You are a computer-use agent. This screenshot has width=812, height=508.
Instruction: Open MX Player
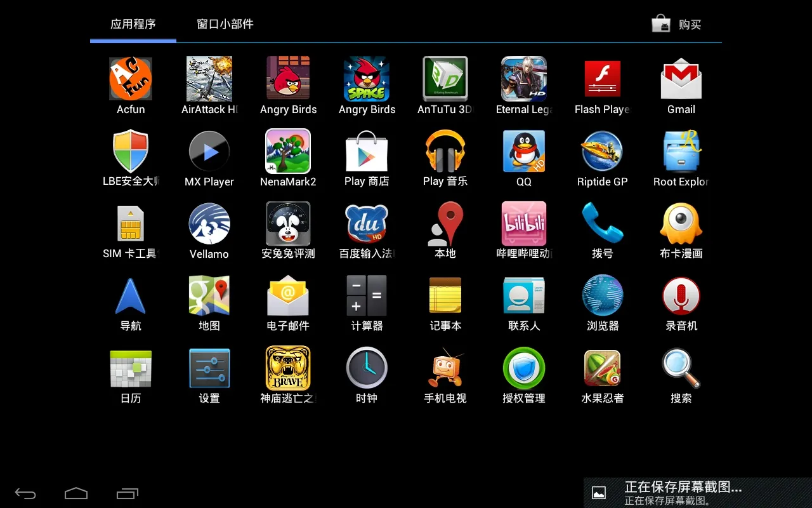209,151
